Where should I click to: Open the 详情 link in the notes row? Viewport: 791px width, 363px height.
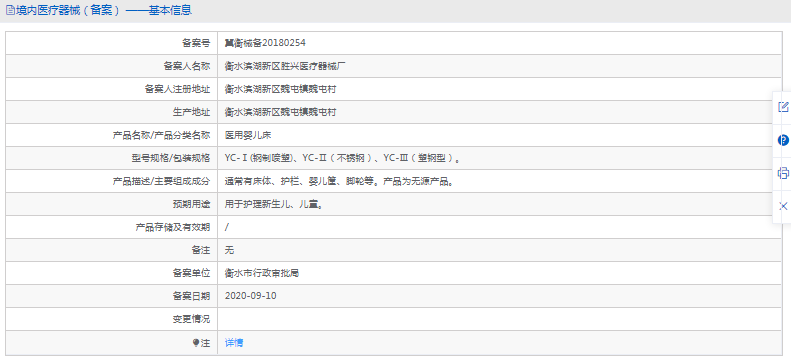(x=234, y=343)
